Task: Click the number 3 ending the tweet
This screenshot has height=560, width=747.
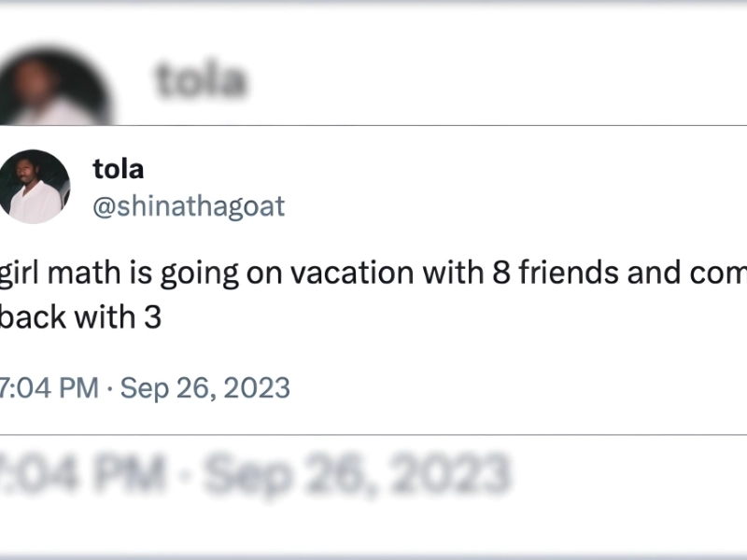Action: point(152,317)
